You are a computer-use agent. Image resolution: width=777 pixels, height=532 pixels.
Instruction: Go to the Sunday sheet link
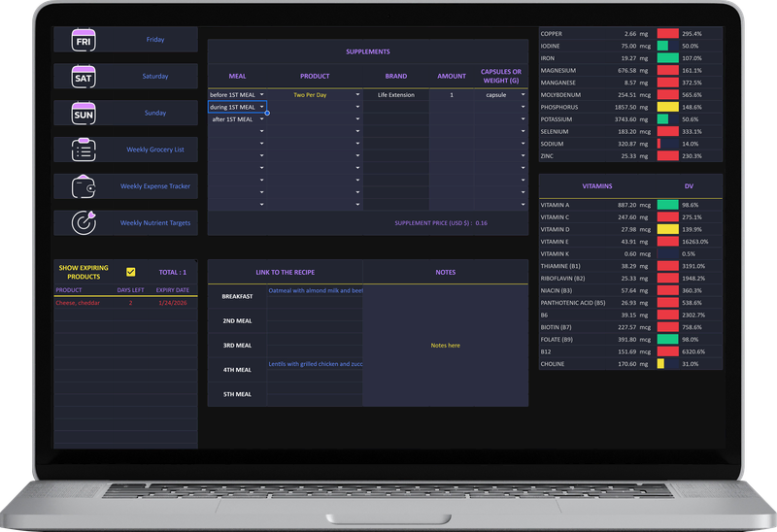click(x=155, y=113)
